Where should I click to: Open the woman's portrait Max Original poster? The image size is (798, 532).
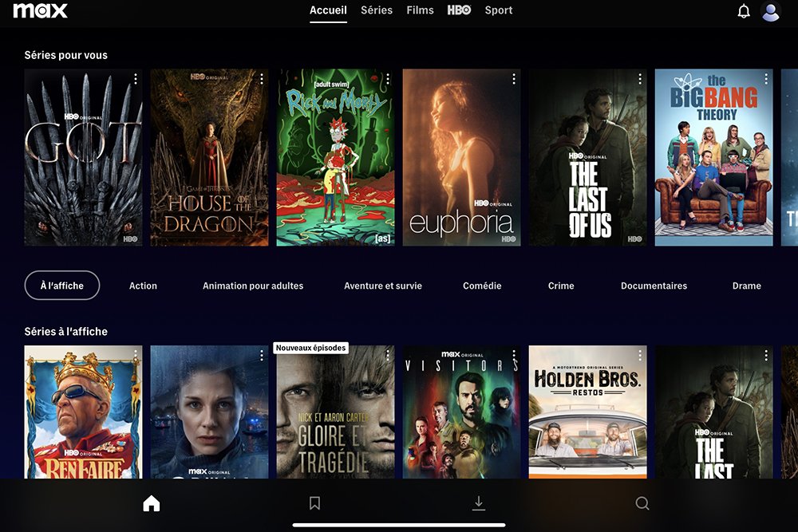click(x=209, y=412)
